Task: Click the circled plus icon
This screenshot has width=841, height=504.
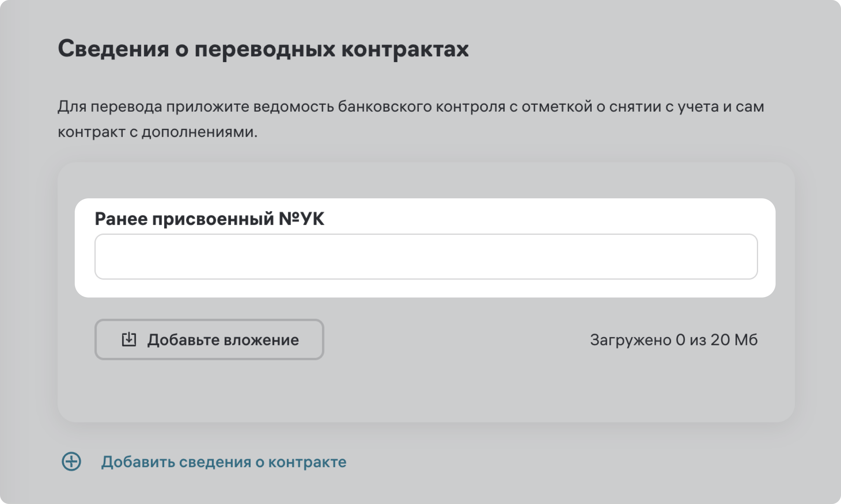Action: (x=71, y=461)
